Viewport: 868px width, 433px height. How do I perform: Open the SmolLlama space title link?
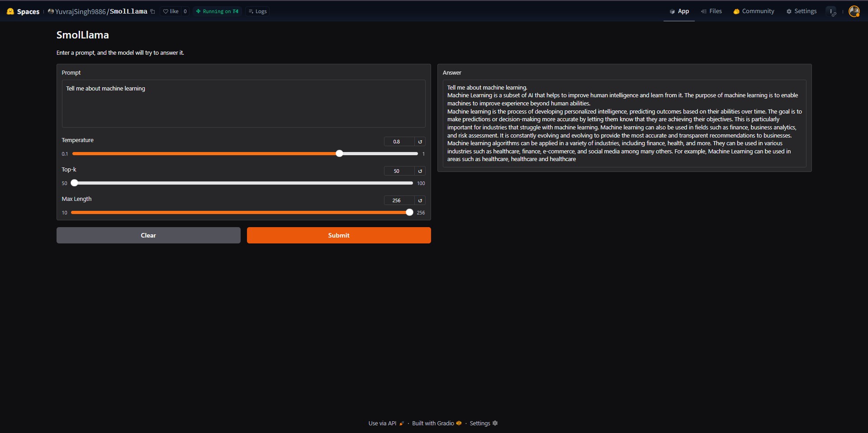(x=128, y=11)
